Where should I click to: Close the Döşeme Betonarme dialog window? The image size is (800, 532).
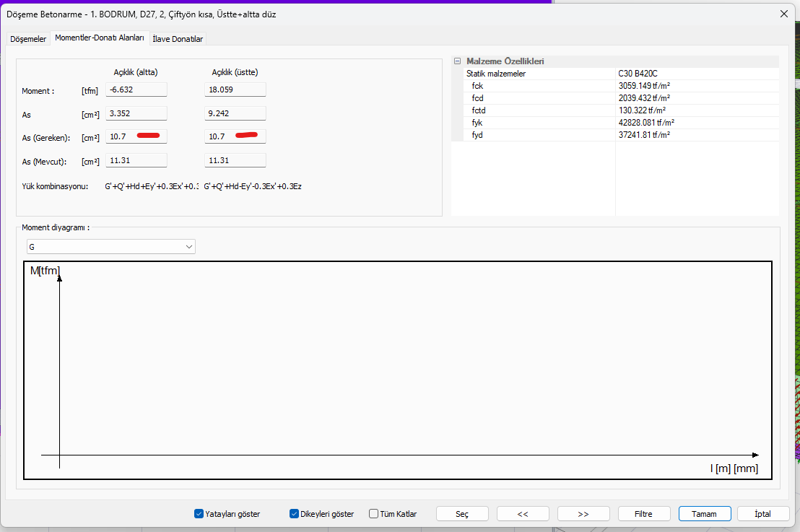783,14
